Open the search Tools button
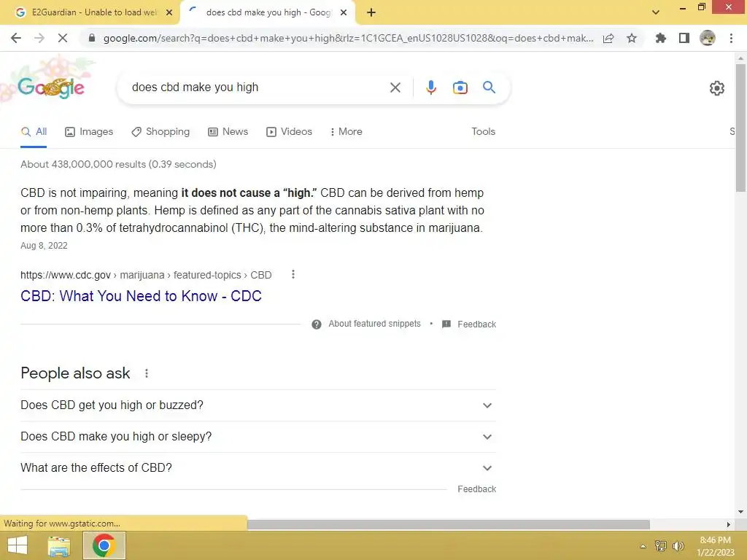 (x=483, y=132)
